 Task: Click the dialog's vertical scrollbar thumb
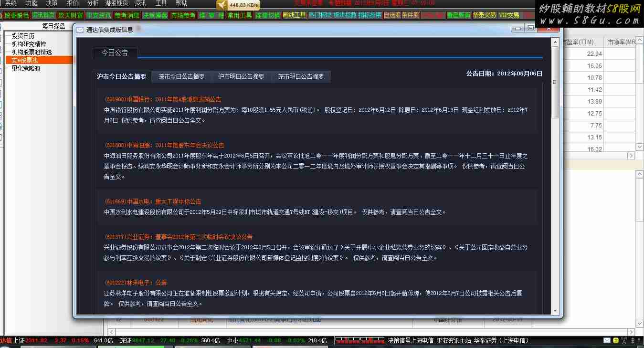pos(555,82)
